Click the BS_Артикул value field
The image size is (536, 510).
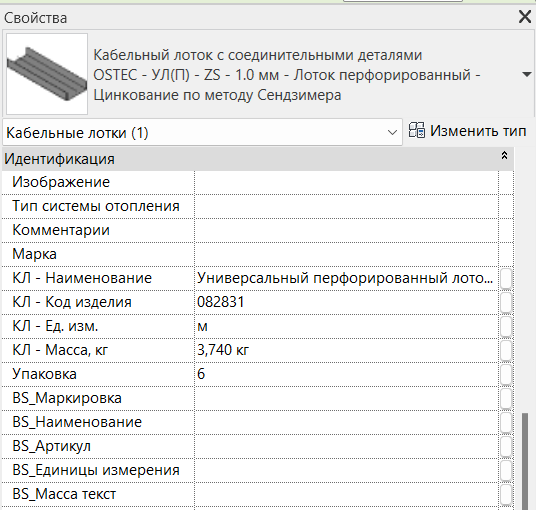[346, 446]
